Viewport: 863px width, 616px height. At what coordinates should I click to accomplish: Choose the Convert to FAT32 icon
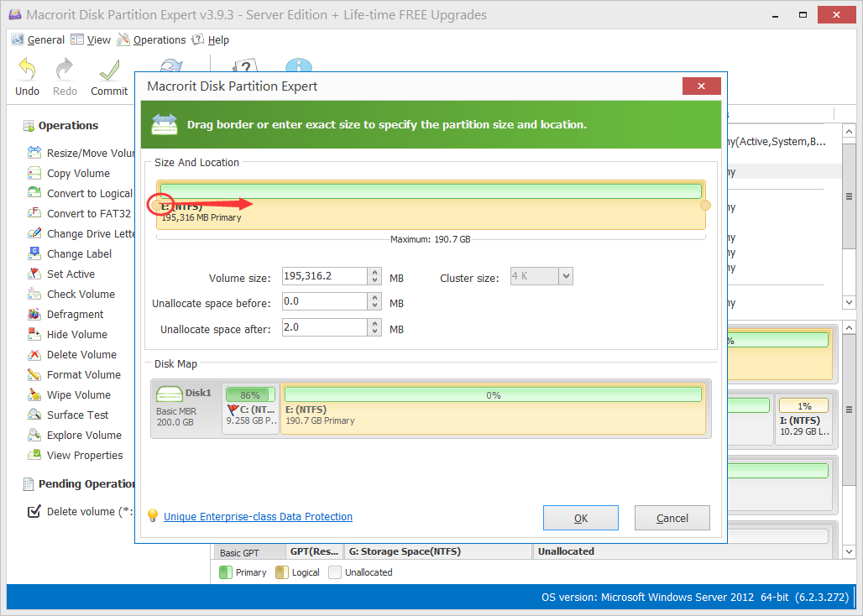click(x=34, y=213)
